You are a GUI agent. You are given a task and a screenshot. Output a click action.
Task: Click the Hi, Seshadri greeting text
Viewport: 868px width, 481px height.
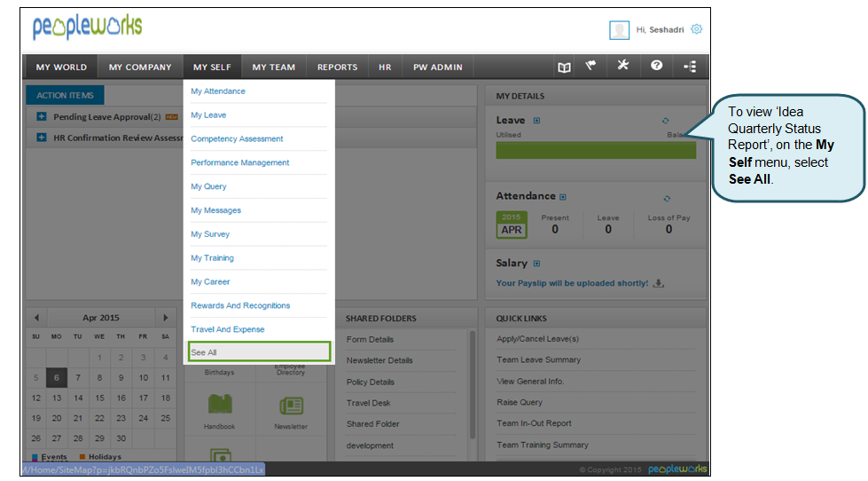click(x=660, y=29)
